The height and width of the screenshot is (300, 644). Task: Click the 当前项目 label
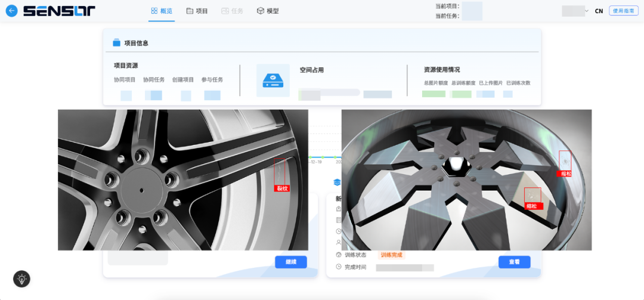pyautogui.click(x=447, y=6)
